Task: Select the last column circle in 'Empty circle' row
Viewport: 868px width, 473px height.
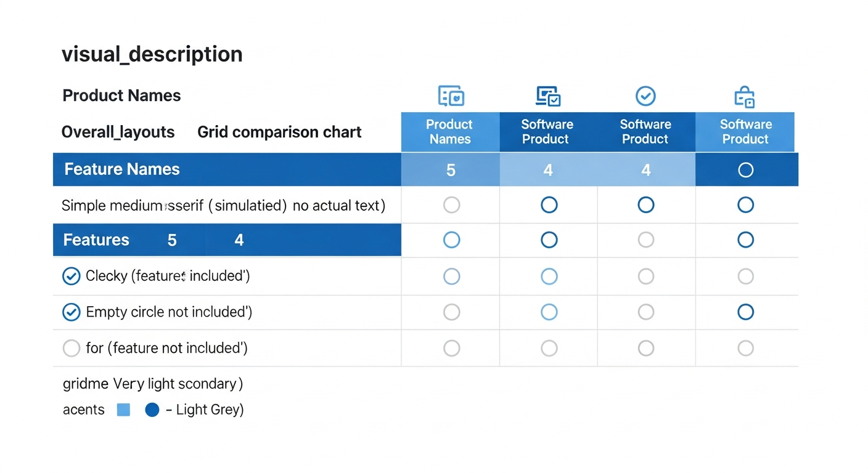Action: 745,312
